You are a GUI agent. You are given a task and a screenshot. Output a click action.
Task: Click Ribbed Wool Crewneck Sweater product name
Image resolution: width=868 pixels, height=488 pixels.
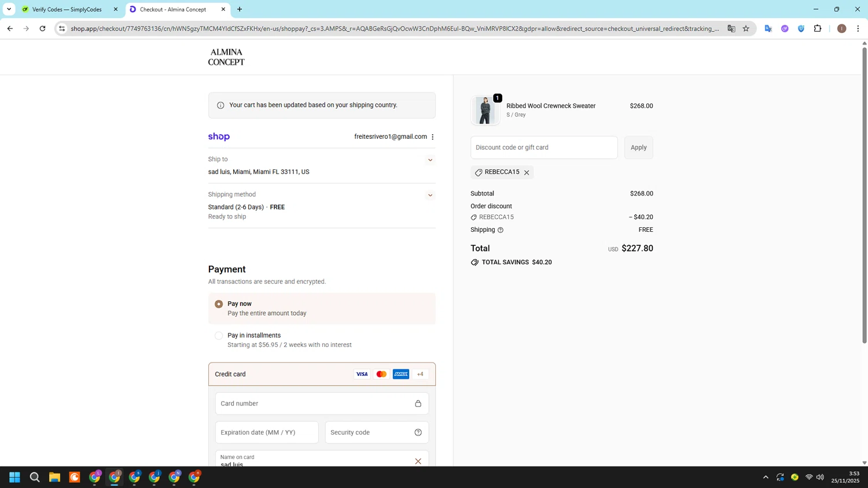click(x=551, y=106)
